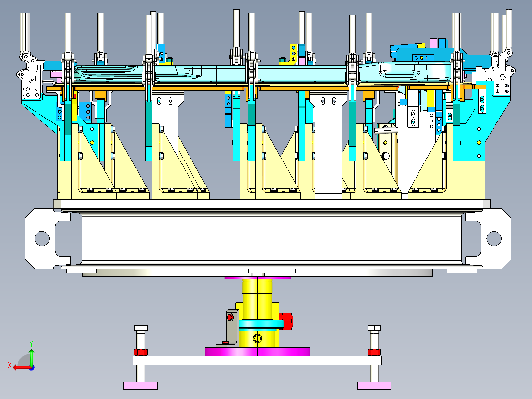Pick the right circular hole in the white frame
The height and width of the screenshot is (399, 532).
tap(494, 239)
